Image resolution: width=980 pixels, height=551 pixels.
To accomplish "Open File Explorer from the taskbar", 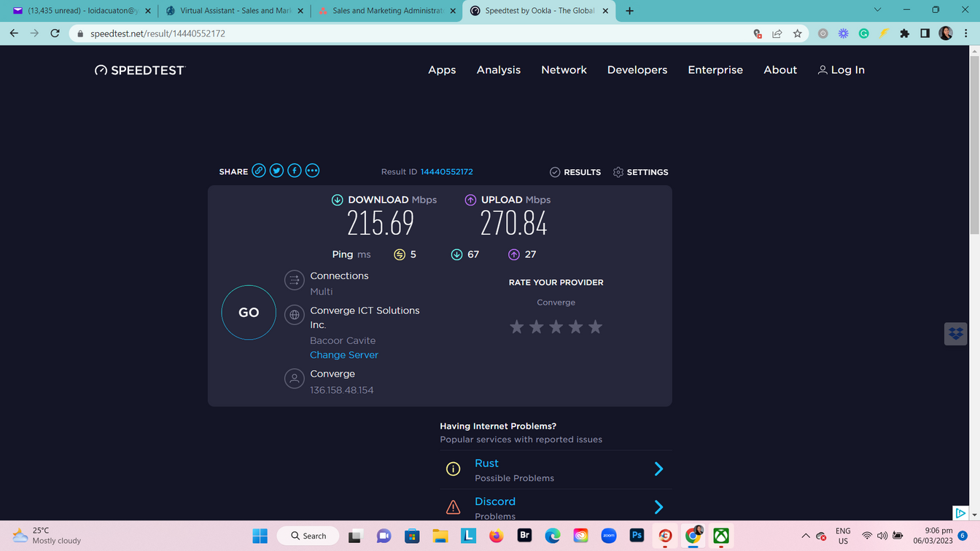I will (x=440, y=536).
